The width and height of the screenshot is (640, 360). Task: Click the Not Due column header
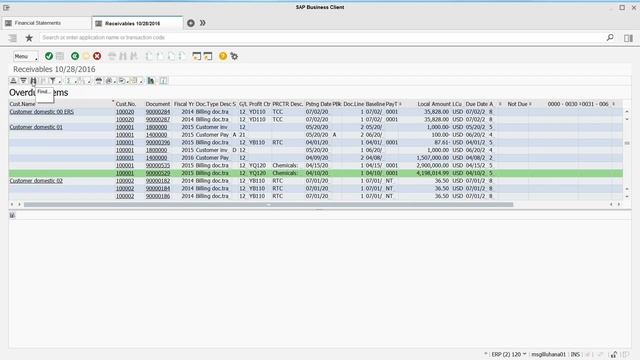517,104
